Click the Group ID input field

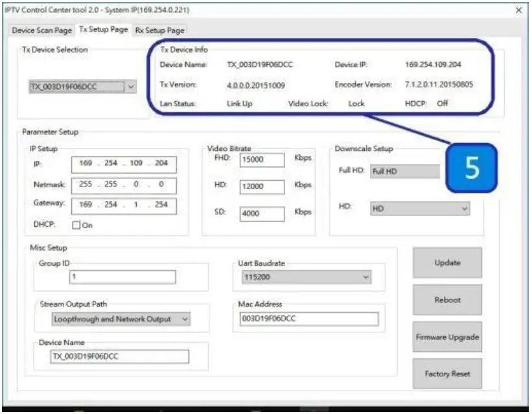[122, 277]
